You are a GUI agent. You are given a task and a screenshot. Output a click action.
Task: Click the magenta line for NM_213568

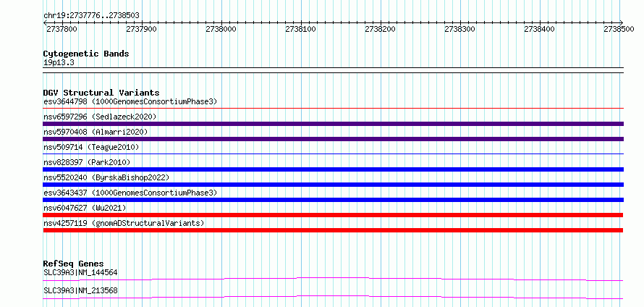click(x=333, y=297)
